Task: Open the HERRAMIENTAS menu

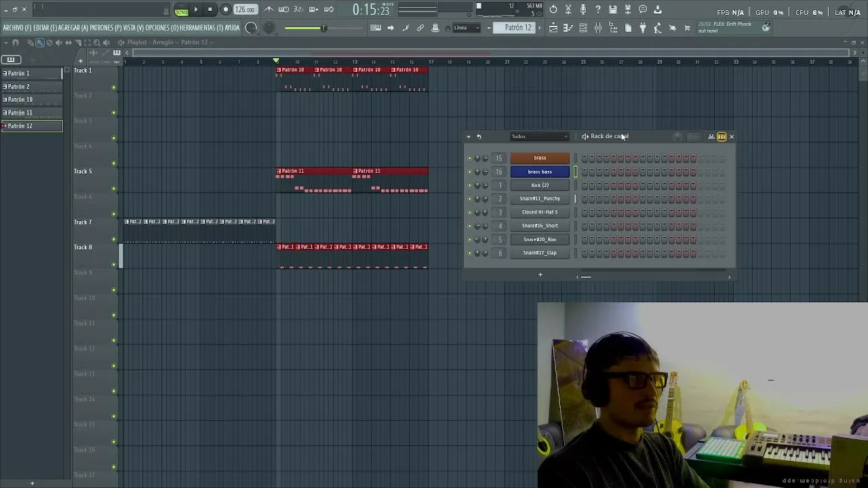Action: (x=201, y=28)
